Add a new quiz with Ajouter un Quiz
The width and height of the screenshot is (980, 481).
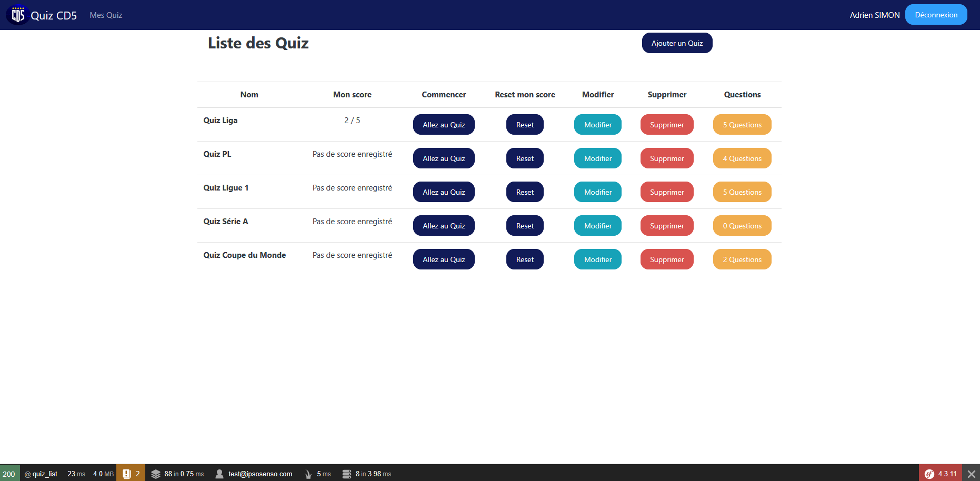(677, 43)
